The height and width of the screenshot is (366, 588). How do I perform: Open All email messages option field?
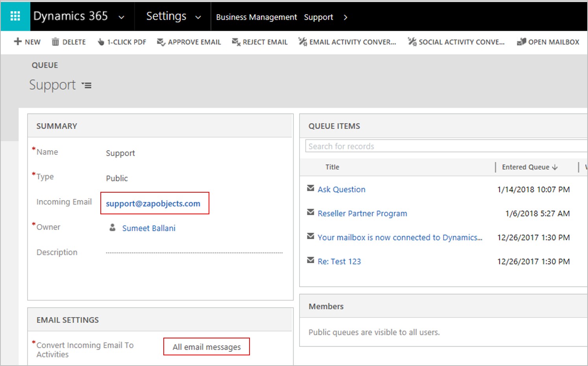pyautogui.click(x=207, y=347)
